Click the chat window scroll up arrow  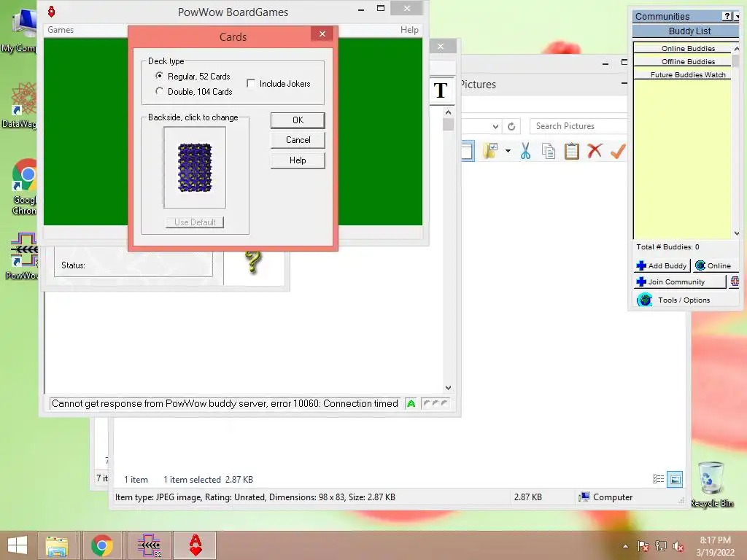coord(448,112)
